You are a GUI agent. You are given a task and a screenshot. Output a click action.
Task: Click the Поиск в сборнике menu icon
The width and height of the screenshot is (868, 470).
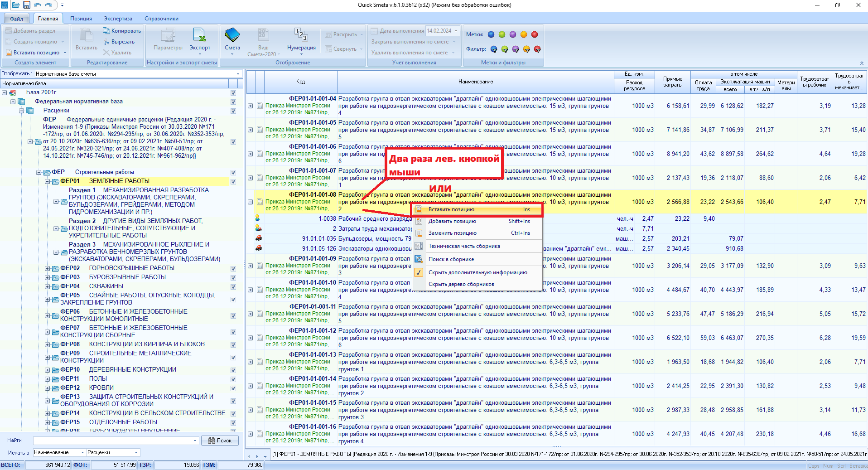419,259
